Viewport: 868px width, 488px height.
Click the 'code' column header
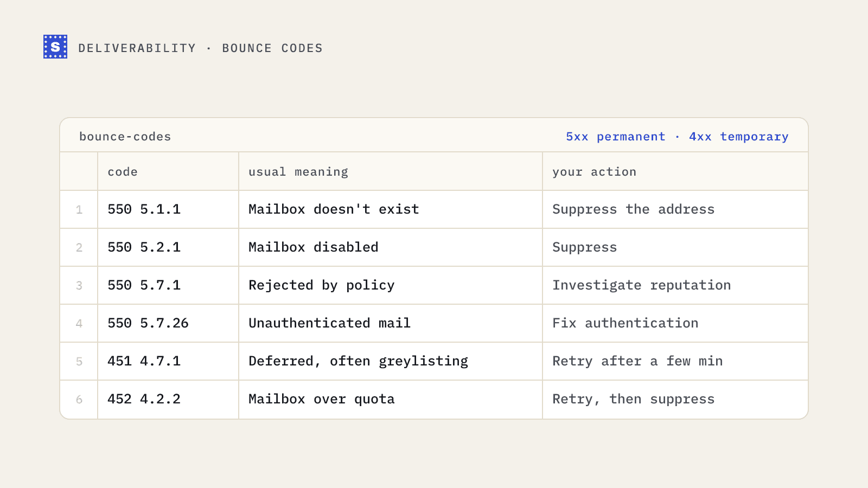[168, 171]
